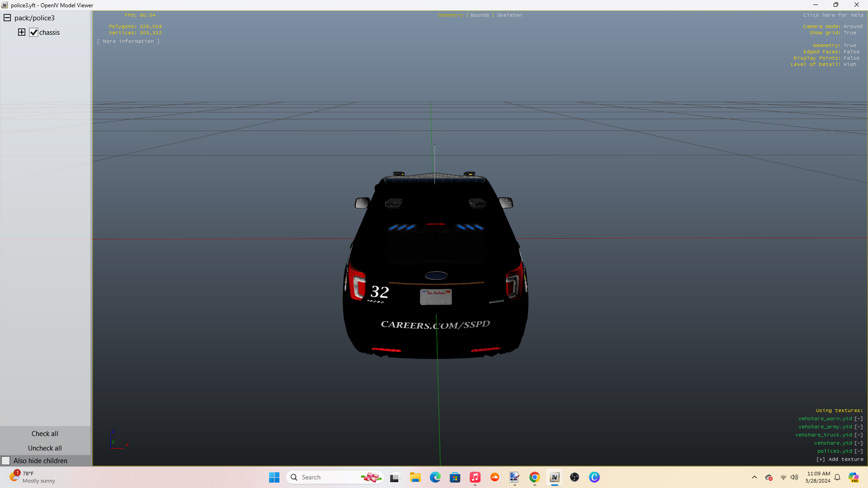Open Apple Music taskbar icon

pos(475,477)
